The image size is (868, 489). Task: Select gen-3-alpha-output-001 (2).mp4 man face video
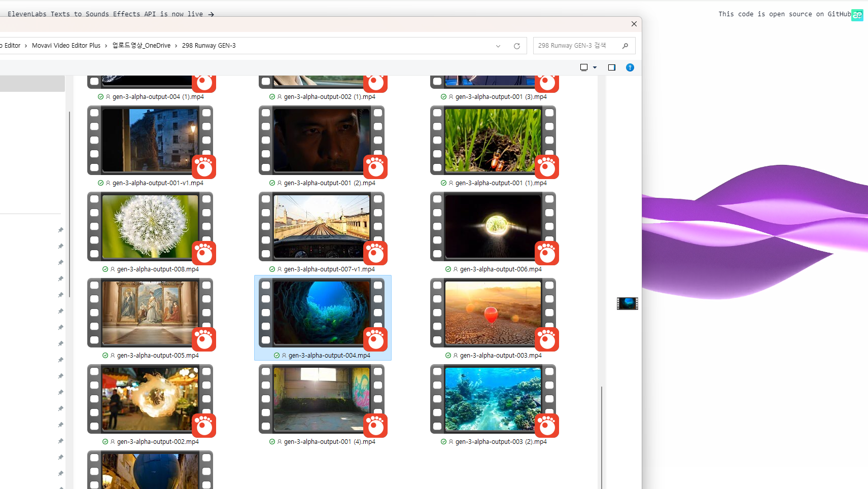point(322,141)
